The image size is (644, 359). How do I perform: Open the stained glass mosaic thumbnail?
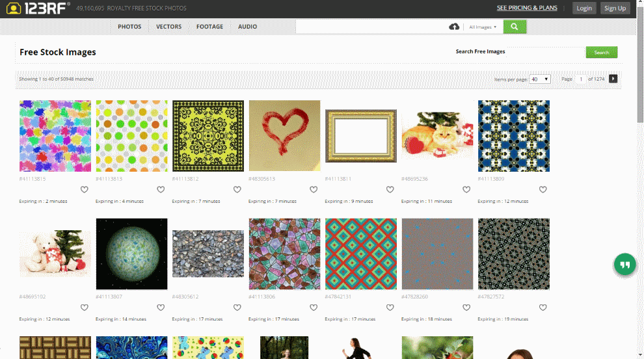tap(284, 254)
